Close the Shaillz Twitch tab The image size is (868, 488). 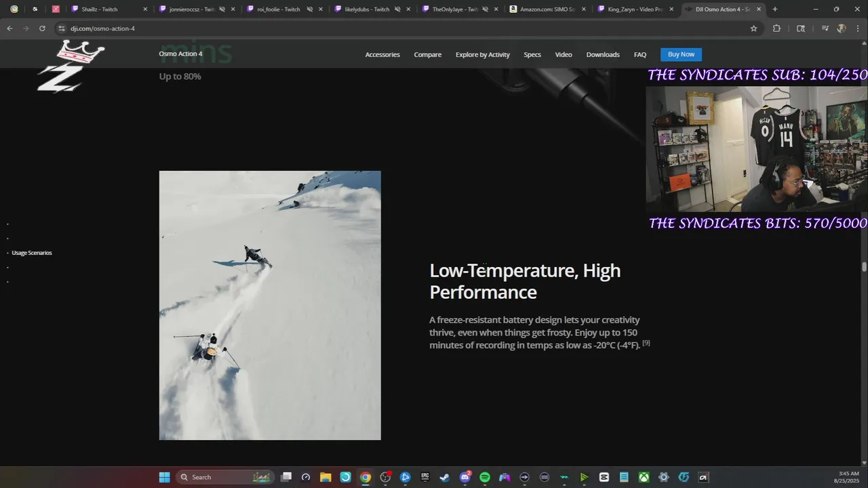(145, 9)
